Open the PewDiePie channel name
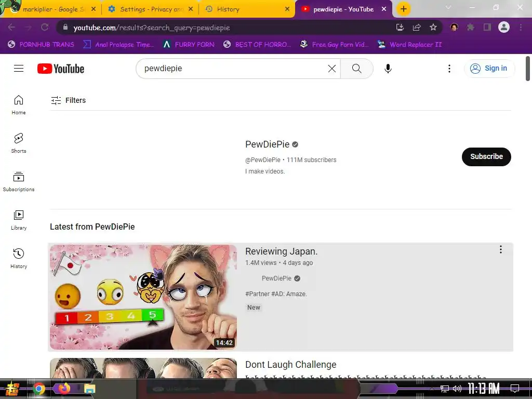Screen dimensions: 532x399 [x=268, y=144]
